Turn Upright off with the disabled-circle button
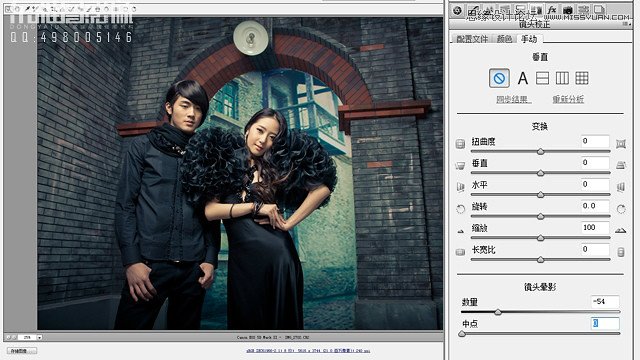Screen dimensions: 640x360 499,78
